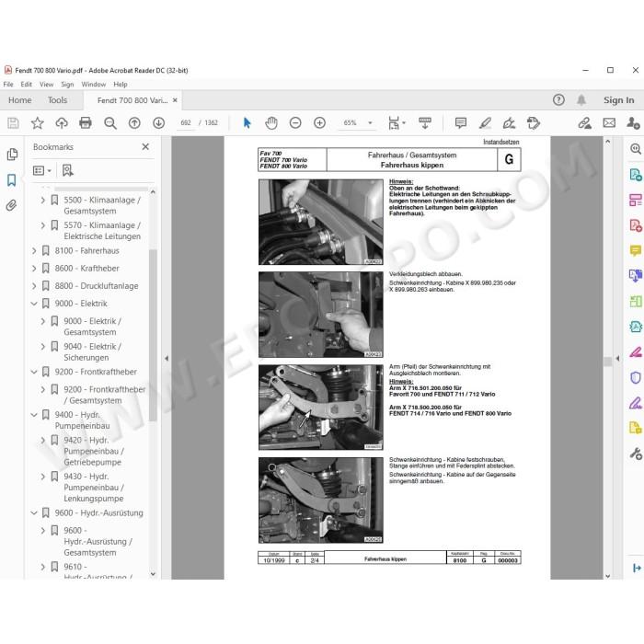Open the More Tools wrench icon
The height and width of the screenshot is (644, 644).
[x=636, y=454]
